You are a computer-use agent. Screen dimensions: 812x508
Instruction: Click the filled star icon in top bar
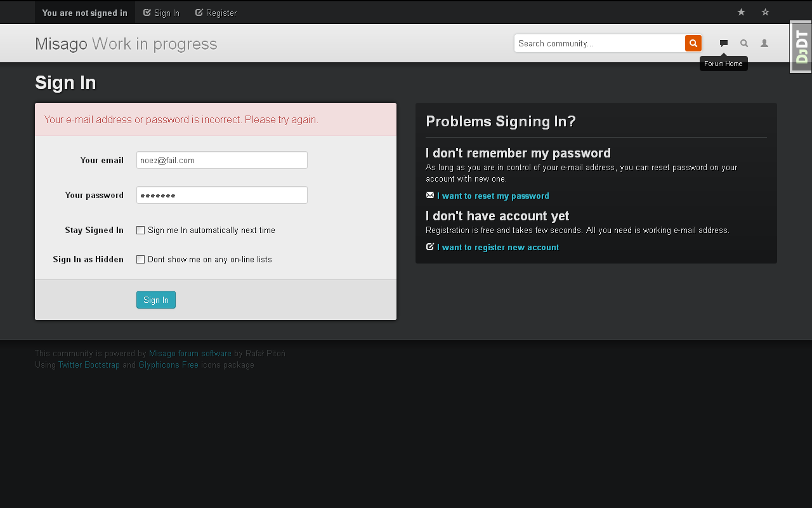tap(741, 12)
